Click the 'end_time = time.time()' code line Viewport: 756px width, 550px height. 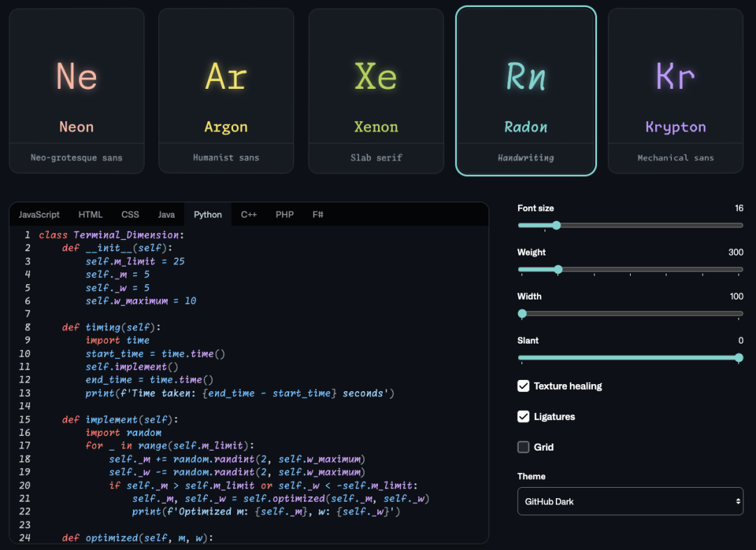coord(150,381)
